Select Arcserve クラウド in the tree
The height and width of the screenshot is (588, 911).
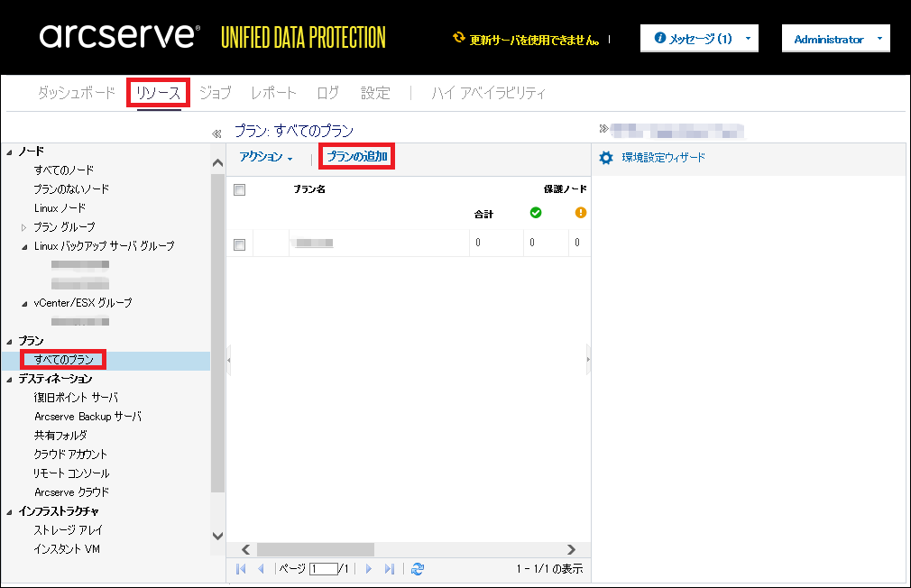click(x=71, y=492)
